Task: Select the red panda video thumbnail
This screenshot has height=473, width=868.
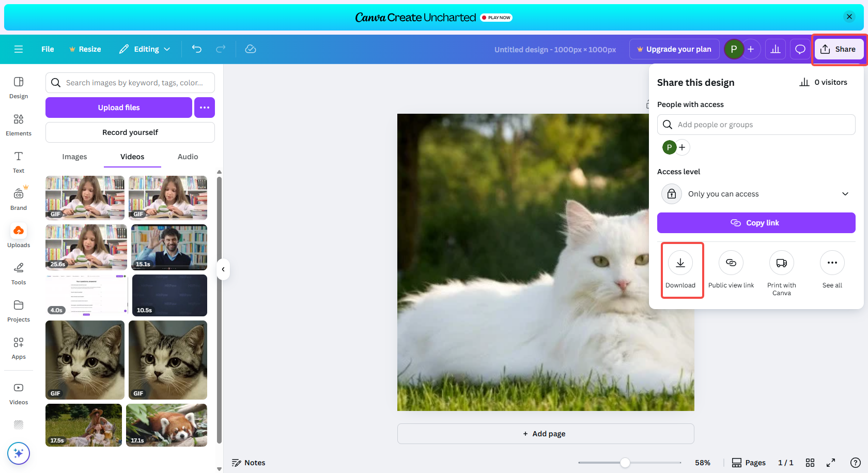Action: (166, 425)
